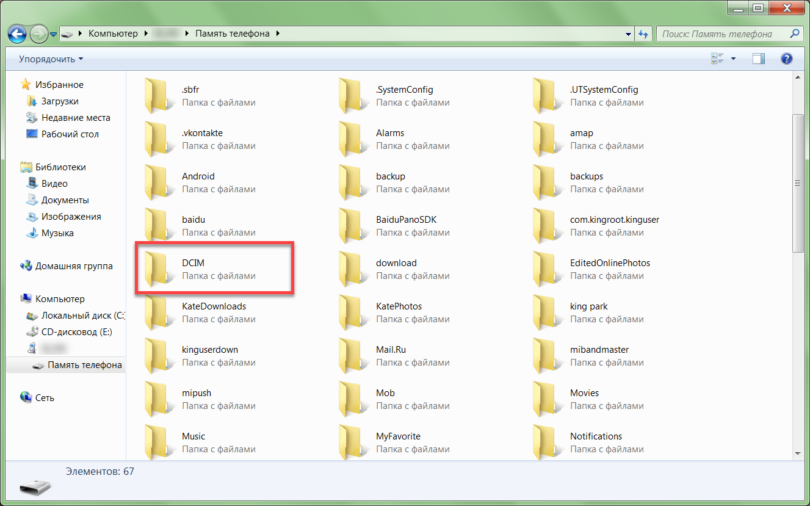Click the refresh icon in address bar
The height and width of the screenshot is (506, 810).
click(642, 34)
